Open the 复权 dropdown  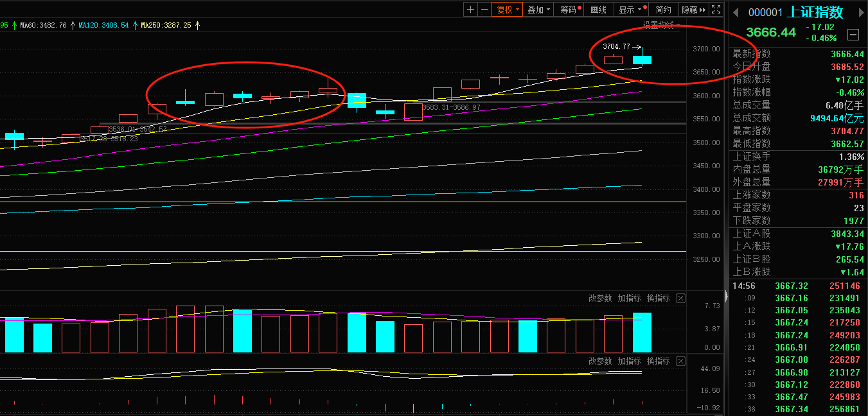[x=508, y=10]
